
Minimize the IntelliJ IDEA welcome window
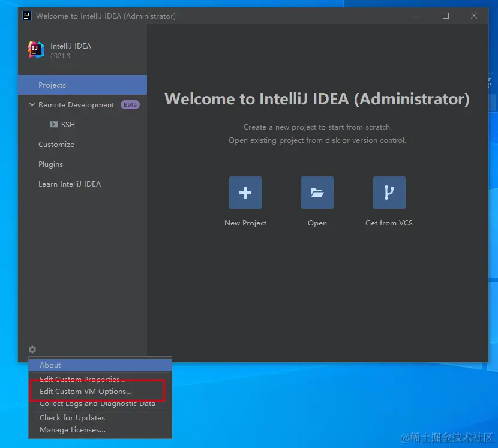tap(418, 16)
